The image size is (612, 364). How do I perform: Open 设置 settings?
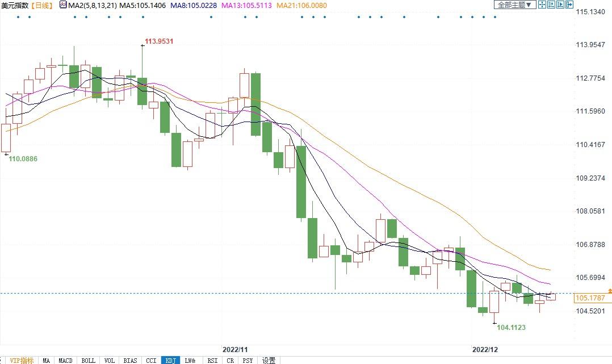(x=269, y=360)
